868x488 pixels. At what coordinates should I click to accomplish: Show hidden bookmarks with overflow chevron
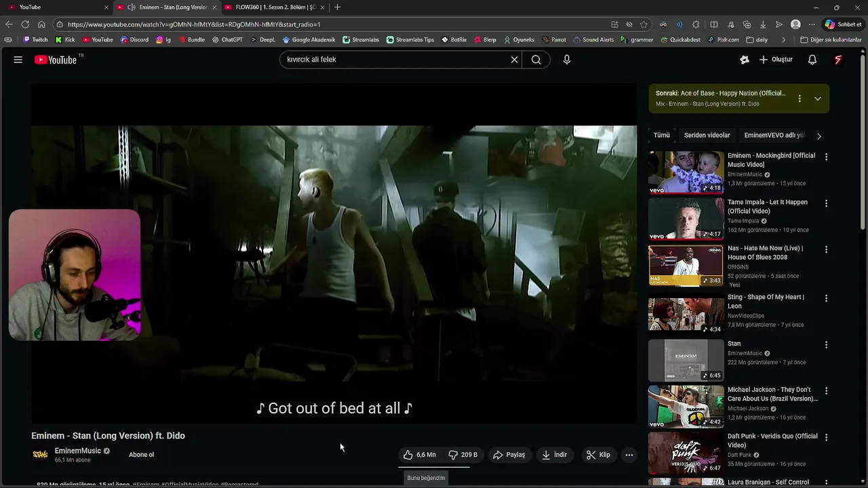pyautogui.click(x=784, y=40)
